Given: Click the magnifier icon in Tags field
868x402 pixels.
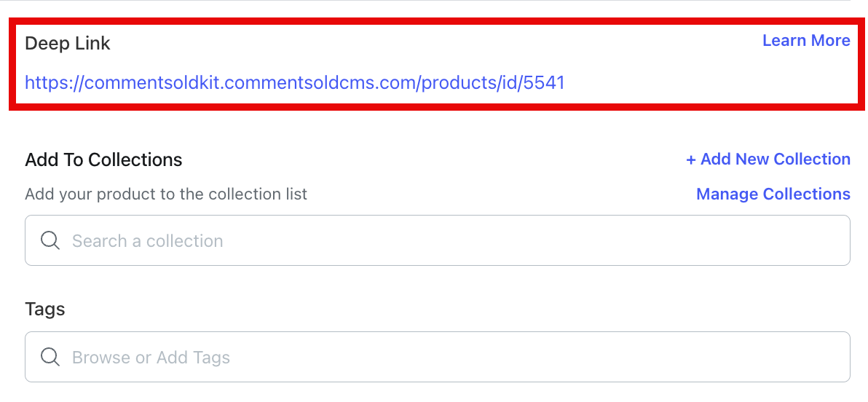Looking at the screenshot, I should pos(50,357).
